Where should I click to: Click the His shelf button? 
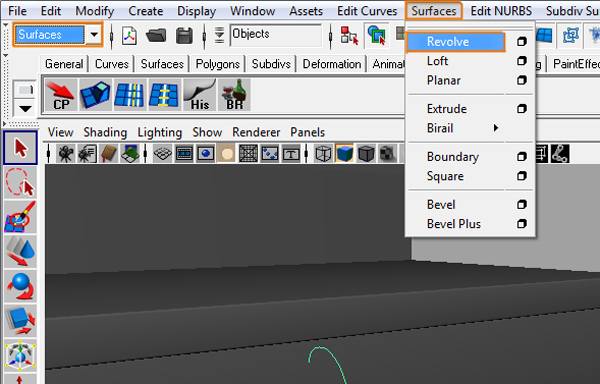pyautogui.click(x=199, y=95)
